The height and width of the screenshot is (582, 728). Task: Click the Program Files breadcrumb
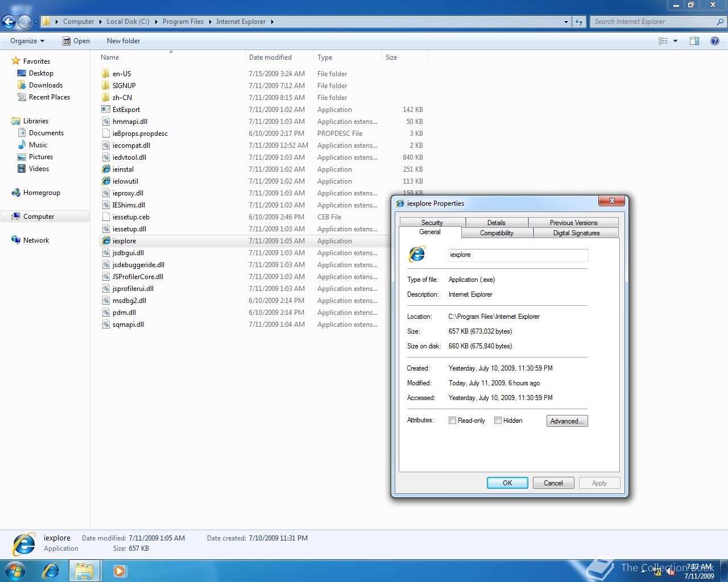click(183, 22)
